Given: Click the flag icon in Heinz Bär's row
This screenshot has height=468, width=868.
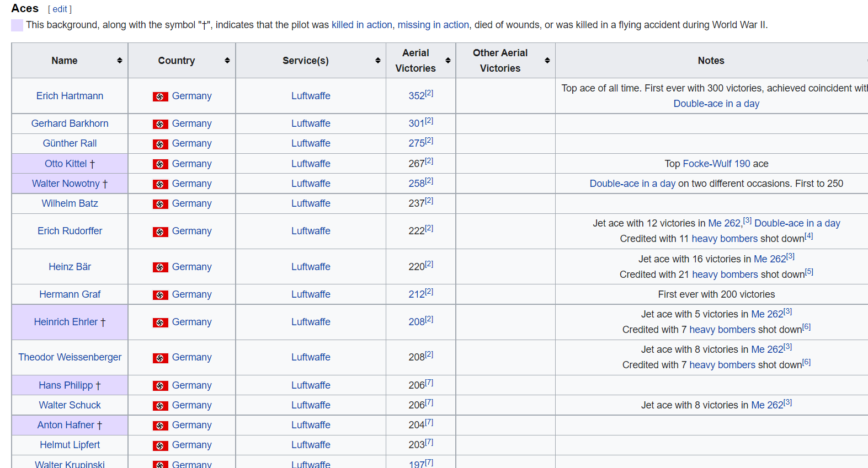Looking at the screenshot, I should pyautogui.click(x=161, y=267).
